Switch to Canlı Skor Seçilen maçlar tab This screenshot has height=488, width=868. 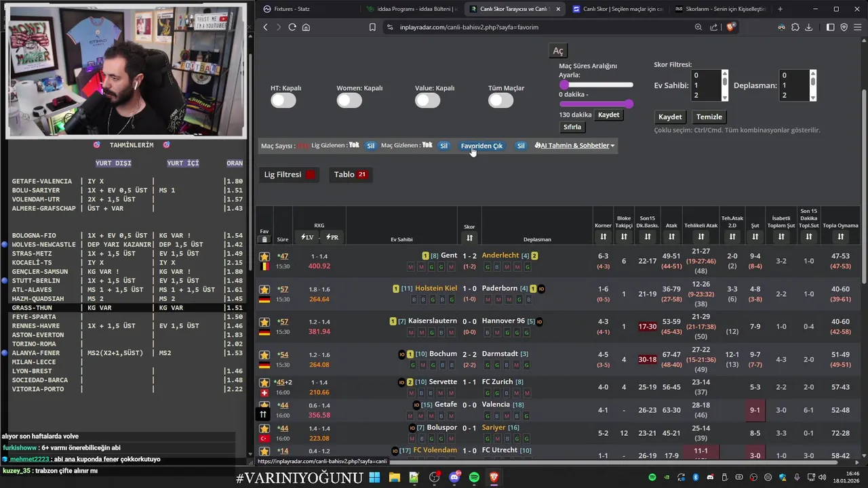coord(616,9)
